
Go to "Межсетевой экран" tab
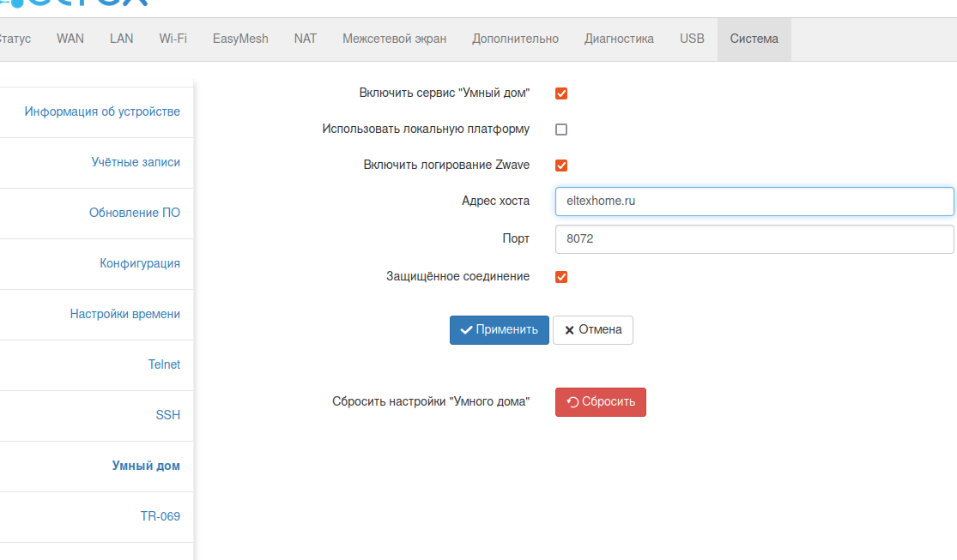[x=394, y=39]
